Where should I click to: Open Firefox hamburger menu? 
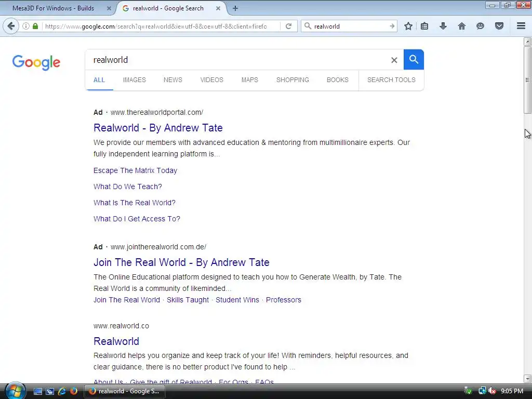point(521,26)
